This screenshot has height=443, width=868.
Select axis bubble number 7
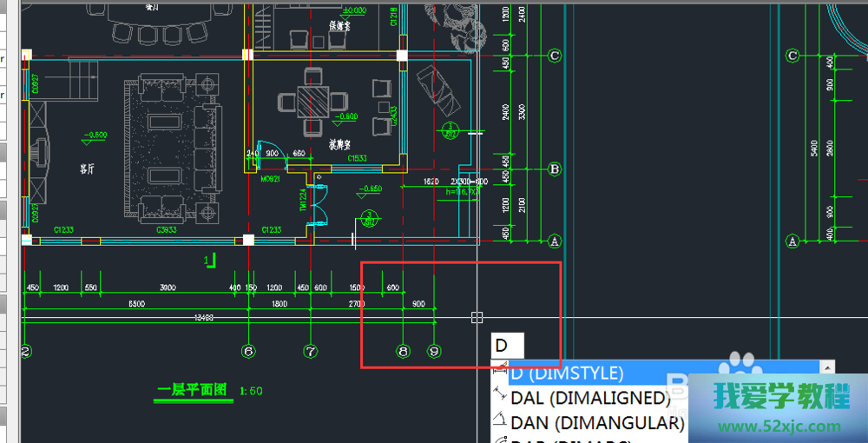[x=311, y=352]
